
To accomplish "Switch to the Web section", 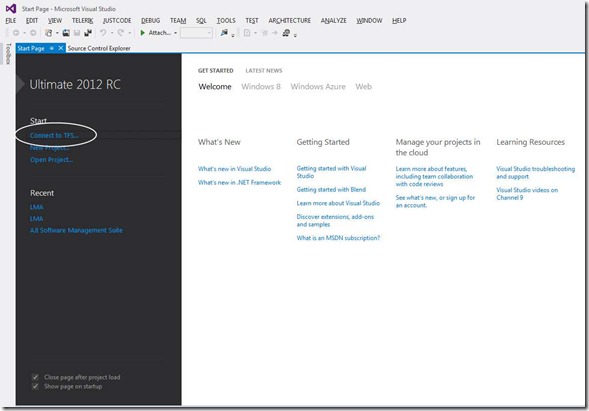I will pos(364,87).
